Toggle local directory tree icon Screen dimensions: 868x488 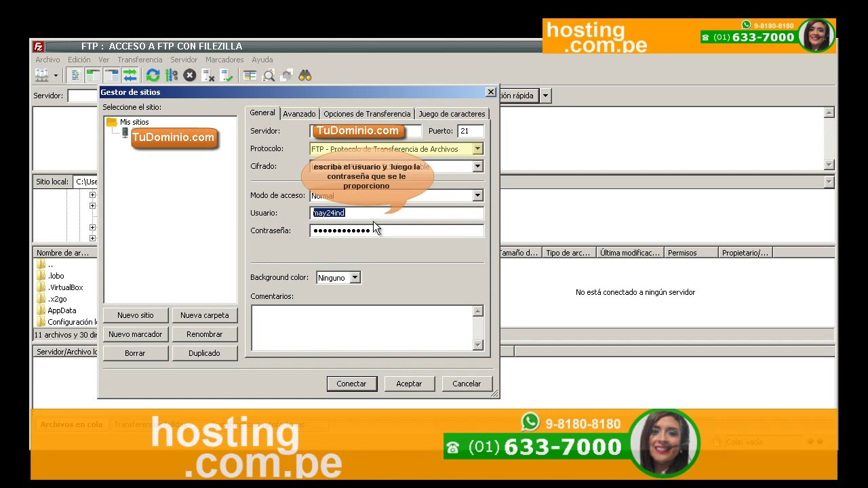pyautogui.click(x=93, y=75)
